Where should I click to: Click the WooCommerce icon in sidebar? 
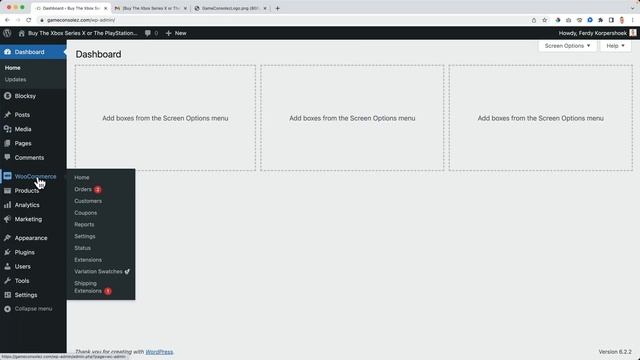click(x=7, y=176)
